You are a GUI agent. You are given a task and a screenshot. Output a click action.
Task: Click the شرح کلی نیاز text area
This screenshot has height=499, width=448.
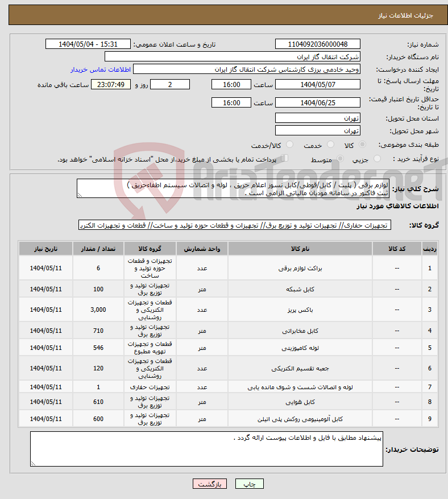click(x=233, y=189)
